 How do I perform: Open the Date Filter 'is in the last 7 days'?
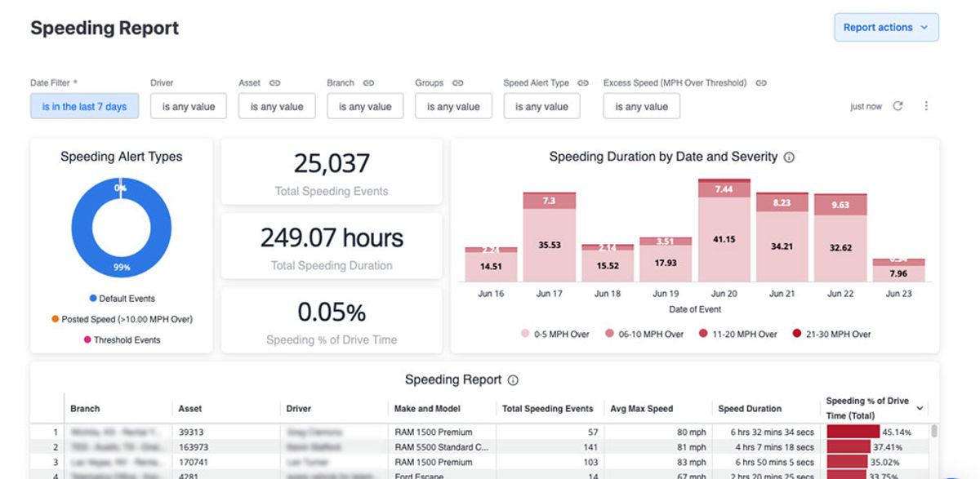pos(85,106)
